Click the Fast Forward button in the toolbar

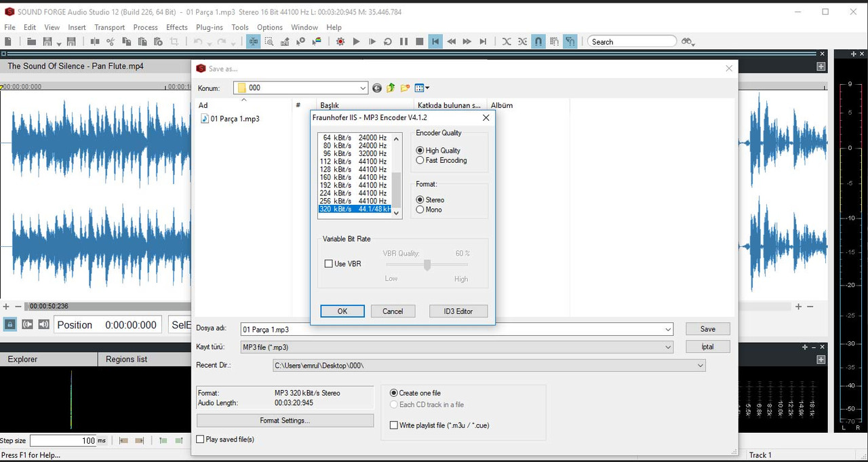[x=467, y=41]
